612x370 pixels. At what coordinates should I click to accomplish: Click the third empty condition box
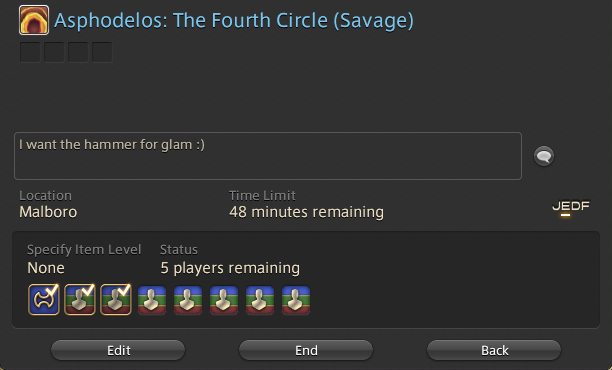[x=78, y=52]
